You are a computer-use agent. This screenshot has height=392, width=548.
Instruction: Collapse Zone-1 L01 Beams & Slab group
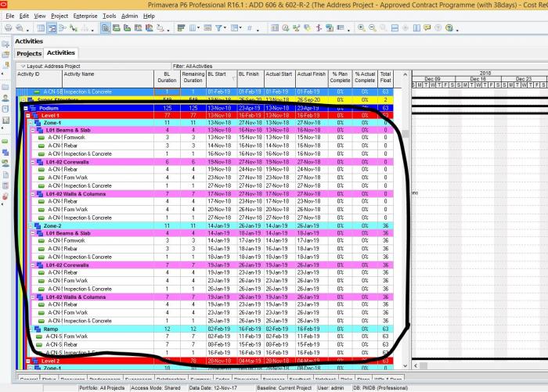click(x=33, y=131)
